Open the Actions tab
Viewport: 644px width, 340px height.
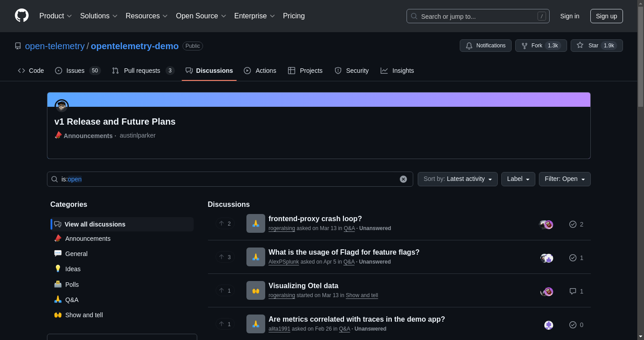tap(260, 71)
